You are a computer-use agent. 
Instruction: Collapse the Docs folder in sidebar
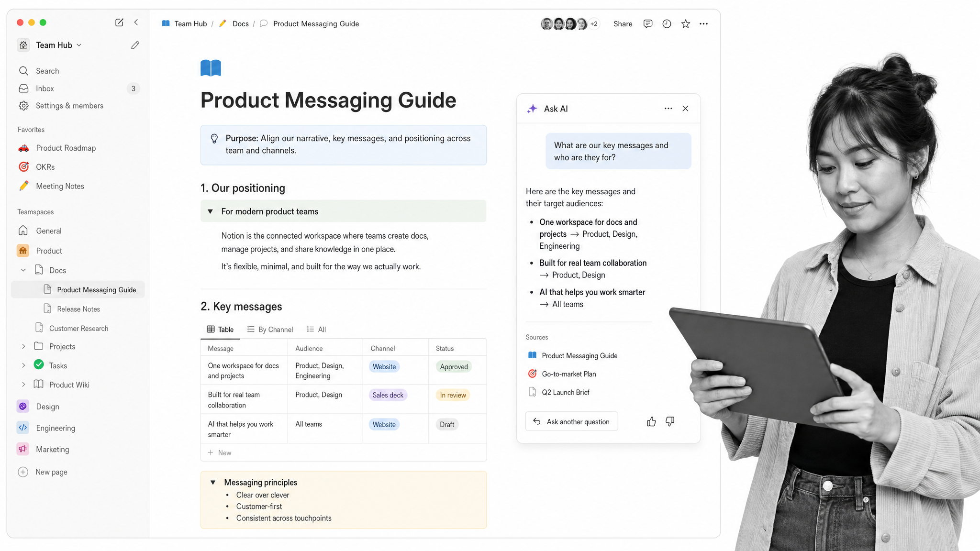(x=23, y=270)
